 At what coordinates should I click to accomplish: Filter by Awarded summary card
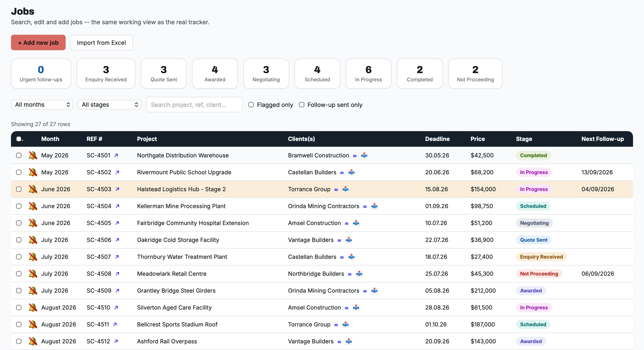pos(215,73)
